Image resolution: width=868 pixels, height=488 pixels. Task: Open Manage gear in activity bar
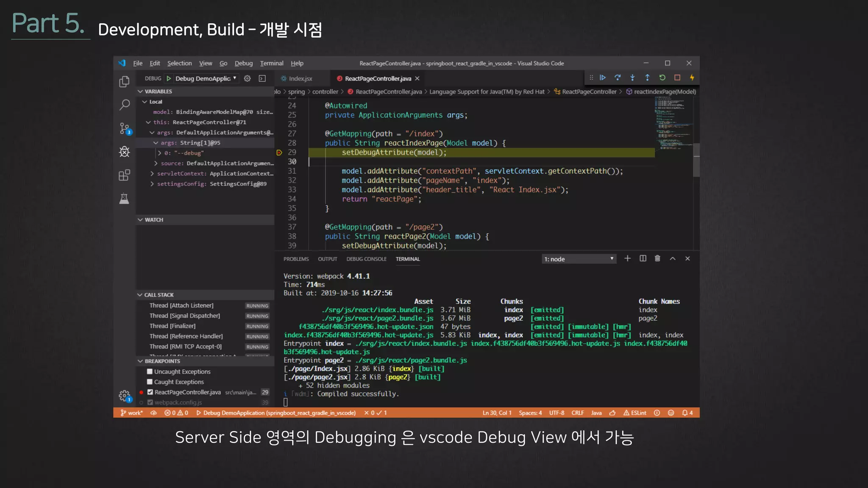pos(124,396)
